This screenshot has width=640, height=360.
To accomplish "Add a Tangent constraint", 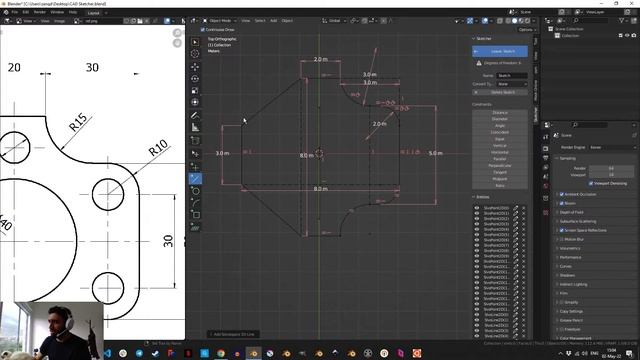I will click(500, 172).
